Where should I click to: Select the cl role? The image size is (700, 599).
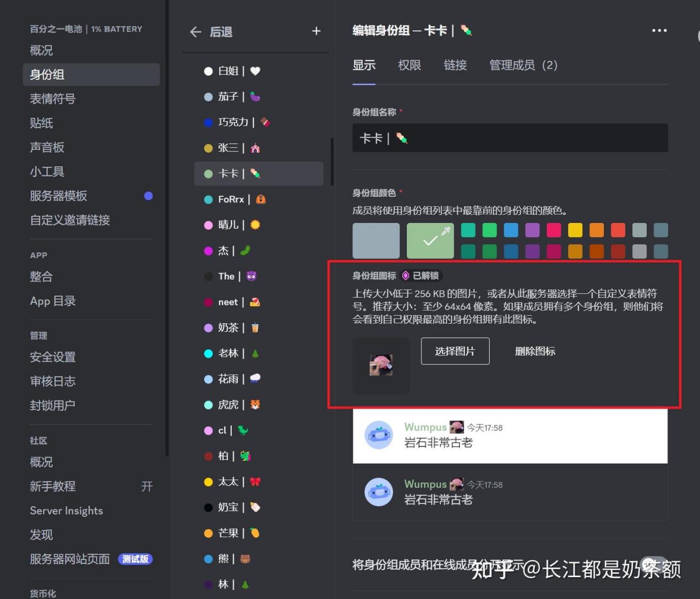(x=259, y=430)
